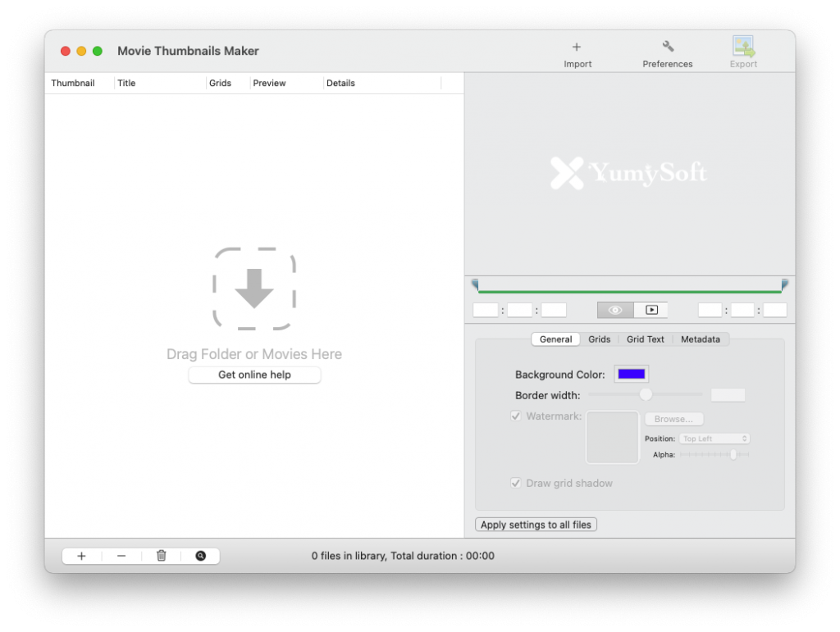Switch to the Grids tab
The height and width of the screenshot is (632, 840).
tap(599, 339)
